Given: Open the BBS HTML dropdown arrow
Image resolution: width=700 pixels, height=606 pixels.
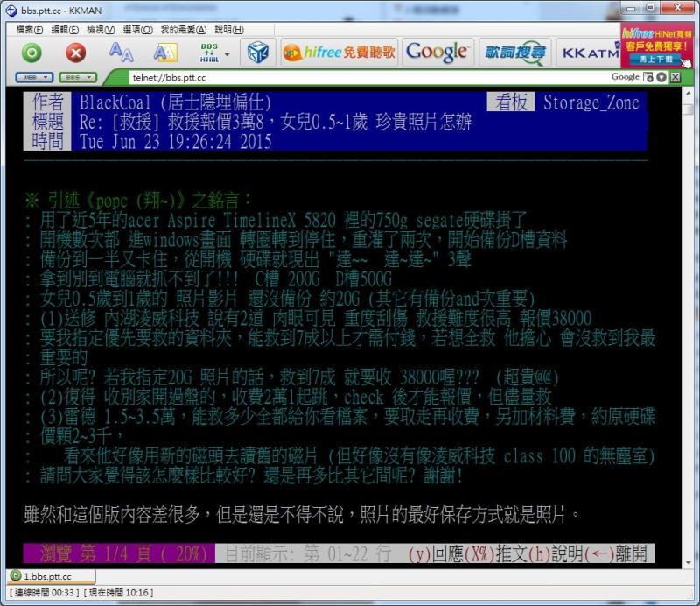Looking at the screenshot, I should tap(227, 54).
